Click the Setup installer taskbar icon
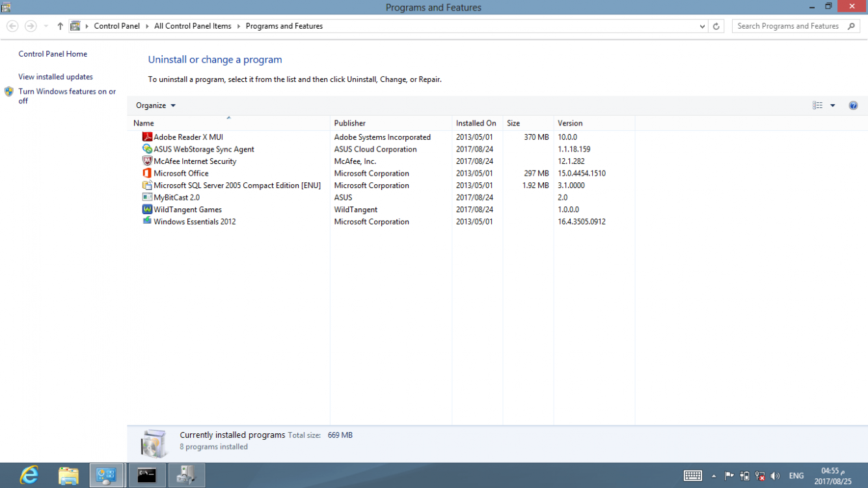868x488 pixels. tap(186, 476)
